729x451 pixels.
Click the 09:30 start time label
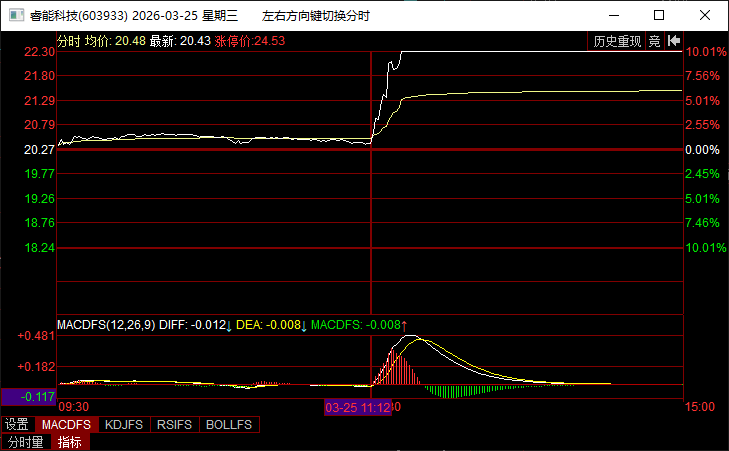point(73,407)
